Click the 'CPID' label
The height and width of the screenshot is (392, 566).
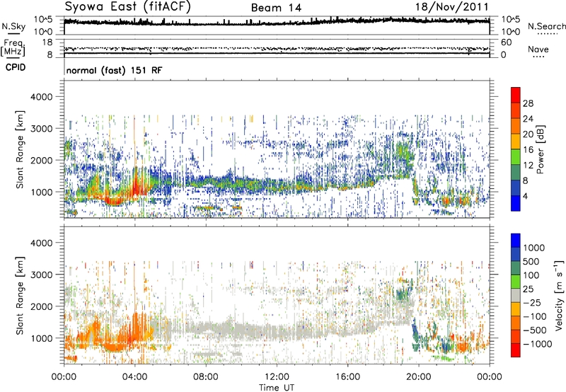[16, 67]
